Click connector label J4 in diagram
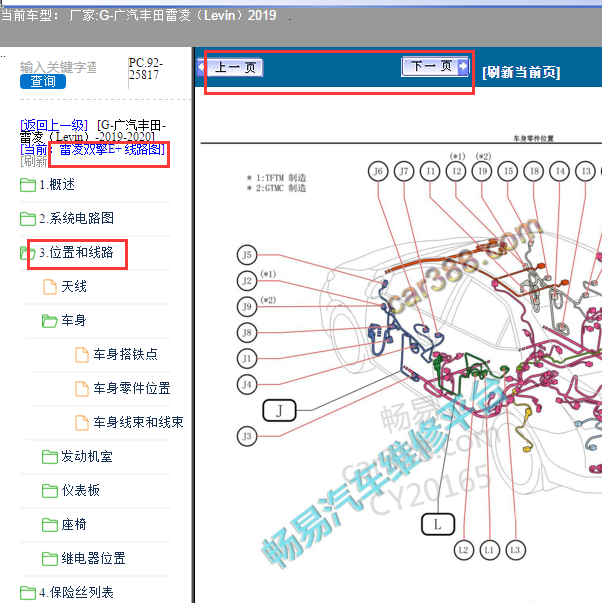Image resolution: width=602 pixels, height=603 pixels. [x=247, y=384]
